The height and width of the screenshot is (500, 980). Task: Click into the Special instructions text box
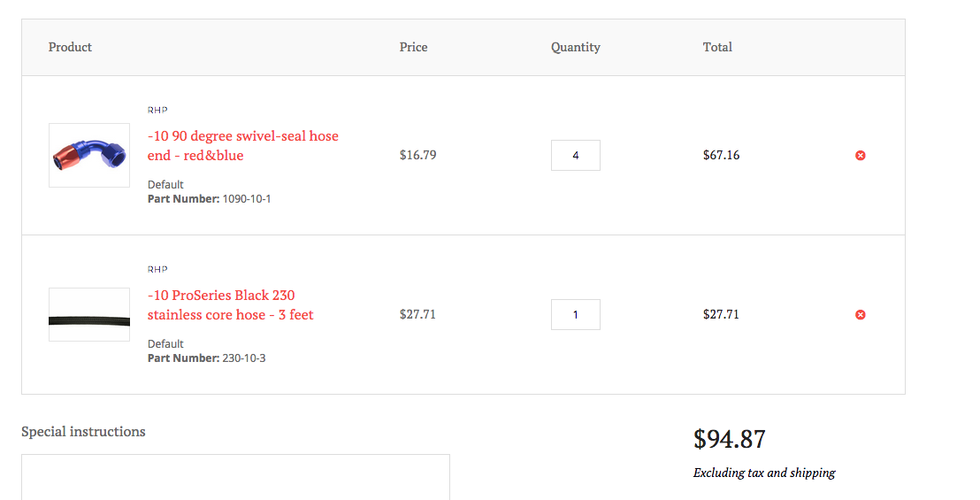235,478
